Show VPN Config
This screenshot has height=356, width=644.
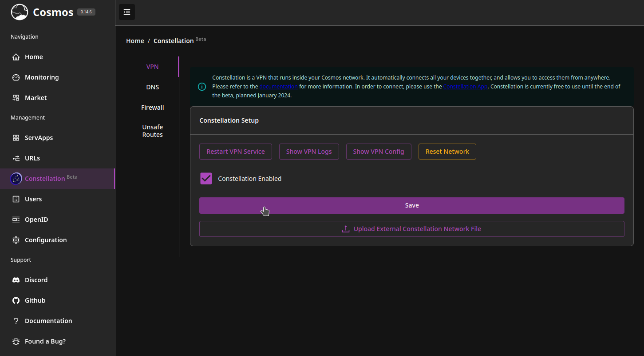[x=379, y=152]
